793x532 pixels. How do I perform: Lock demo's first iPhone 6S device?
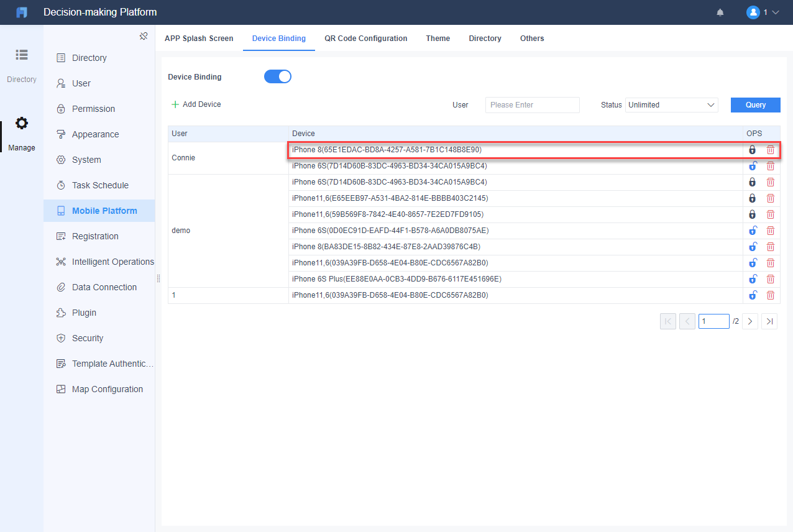752,181
